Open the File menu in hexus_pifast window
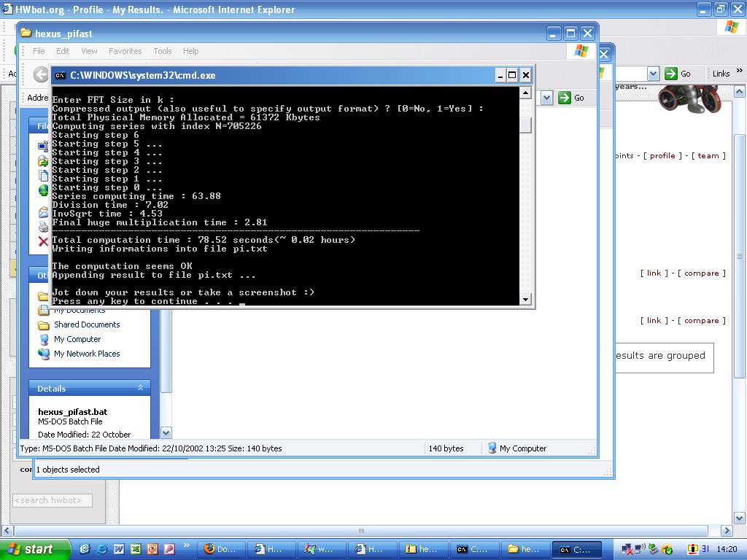747x560 pixels. tap(39, 51)
